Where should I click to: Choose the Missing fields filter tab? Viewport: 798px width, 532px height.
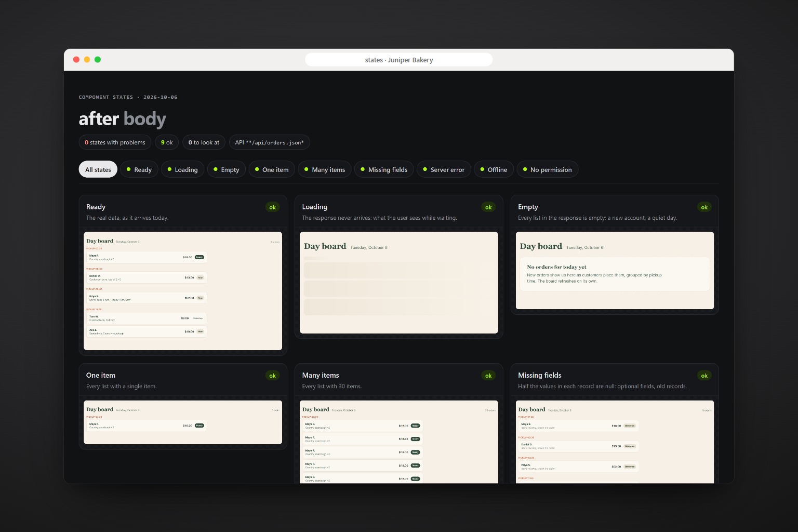(x=384, y=169)
